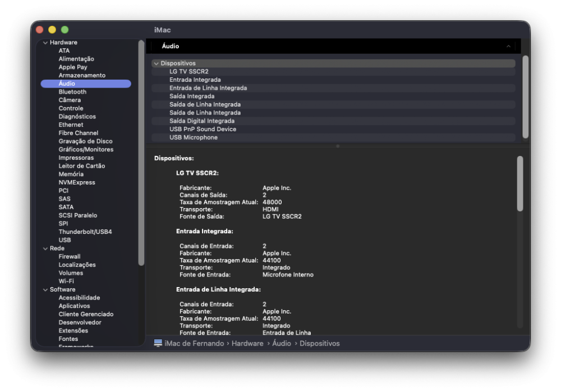Select Gráficos/Monitores in sidebar
561x392 pixels.
tap(86, 150)
